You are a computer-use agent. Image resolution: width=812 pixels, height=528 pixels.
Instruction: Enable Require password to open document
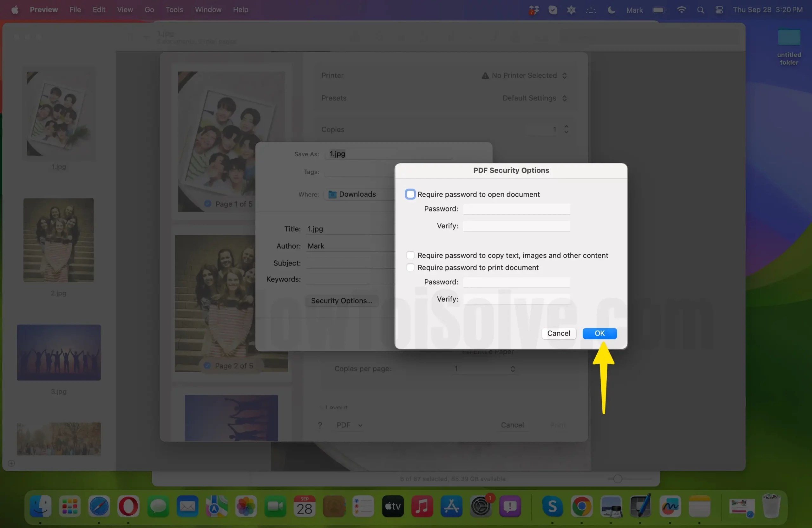pyautogui.click(x=410, y=194)
